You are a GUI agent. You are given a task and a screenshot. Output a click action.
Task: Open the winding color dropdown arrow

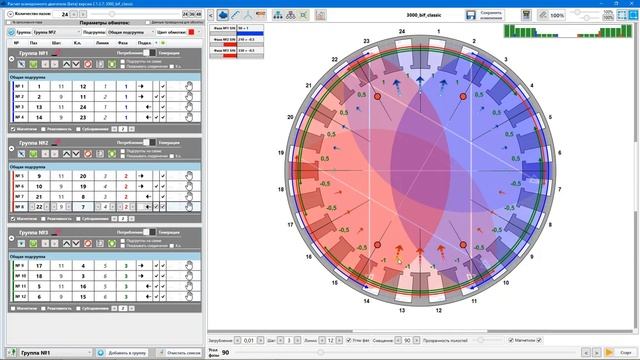199,32
